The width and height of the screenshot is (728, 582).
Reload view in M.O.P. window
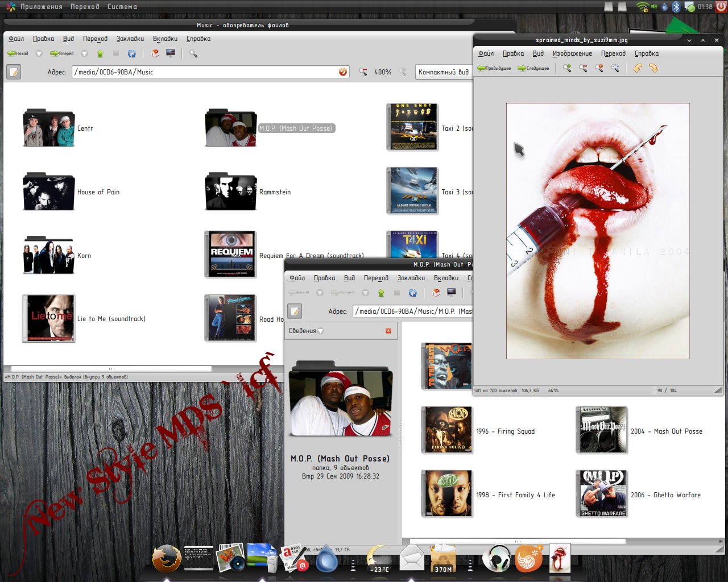413,293
